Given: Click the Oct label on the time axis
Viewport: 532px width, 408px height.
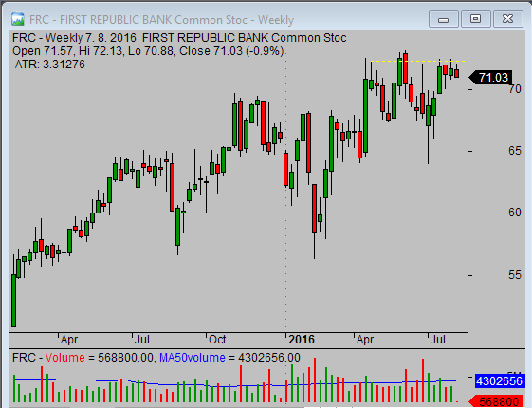Looking at the screenshot, I should [x=217, y=340].
